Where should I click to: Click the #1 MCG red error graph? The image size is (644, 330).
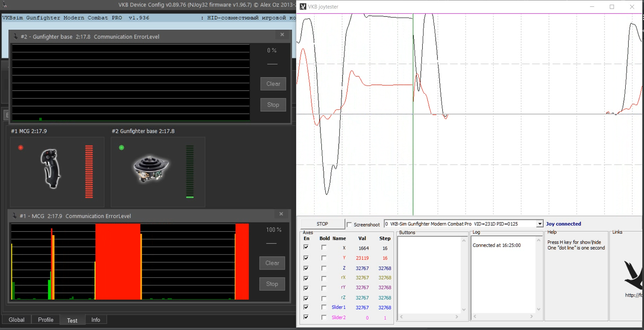(x=130, y=262)
